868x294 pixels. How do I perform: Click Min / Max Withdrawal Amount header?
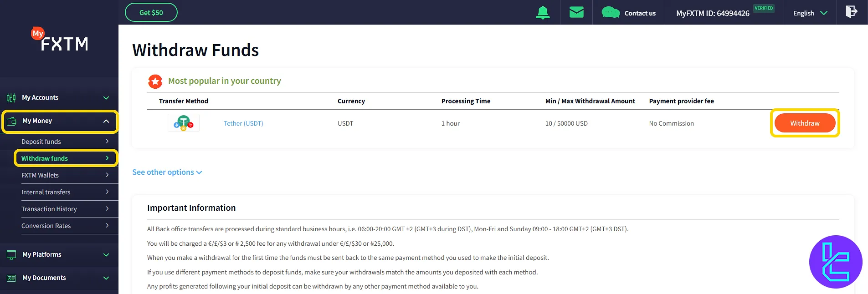tap(590, 101)
